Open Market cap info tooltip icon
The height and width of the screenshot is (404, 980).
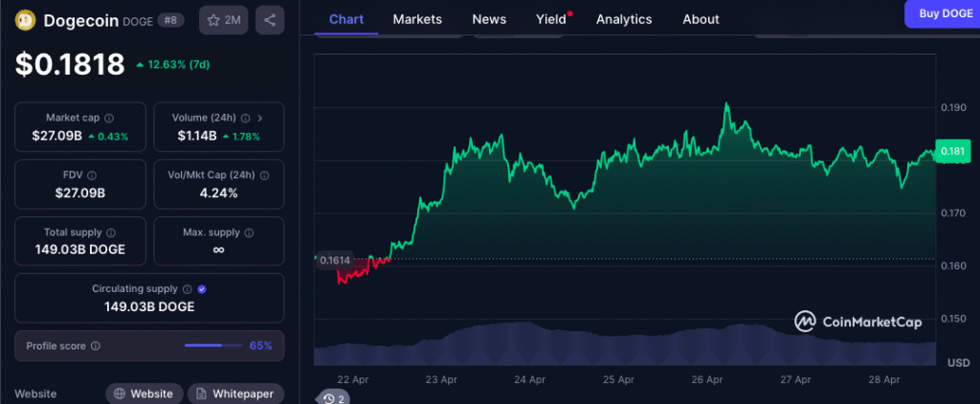tap(109, 118)
